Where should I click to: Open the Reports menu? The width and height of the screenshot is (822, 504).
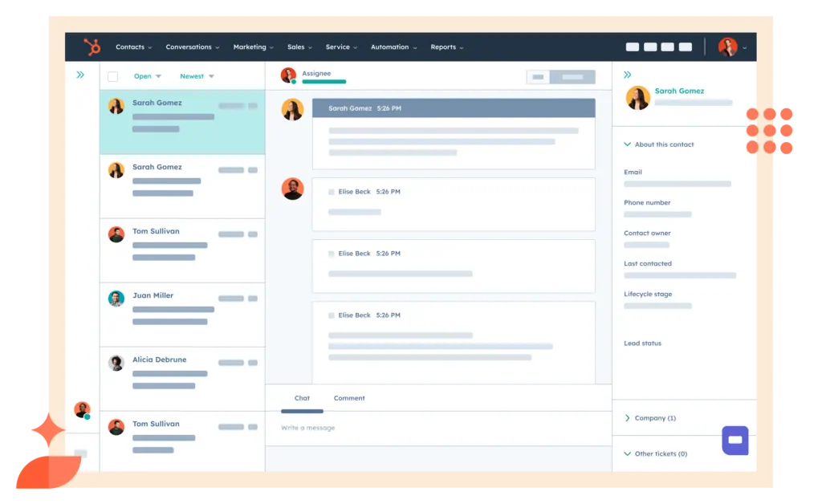446,47
